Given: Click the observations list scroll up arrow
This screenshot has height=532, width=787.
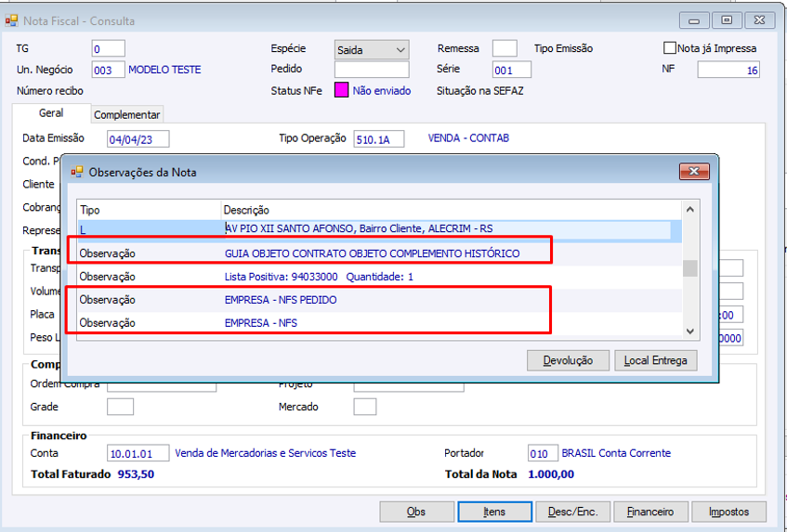Looking at the screenshot, I should pyautogui.click(x=690, y=210).
